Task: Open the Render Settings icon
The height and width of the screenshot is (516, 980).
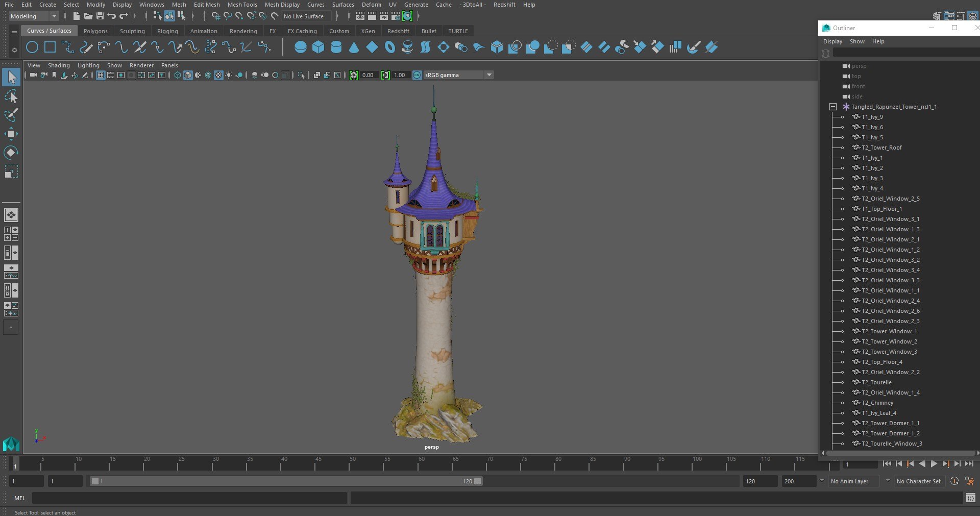Action: click(396, 16)
